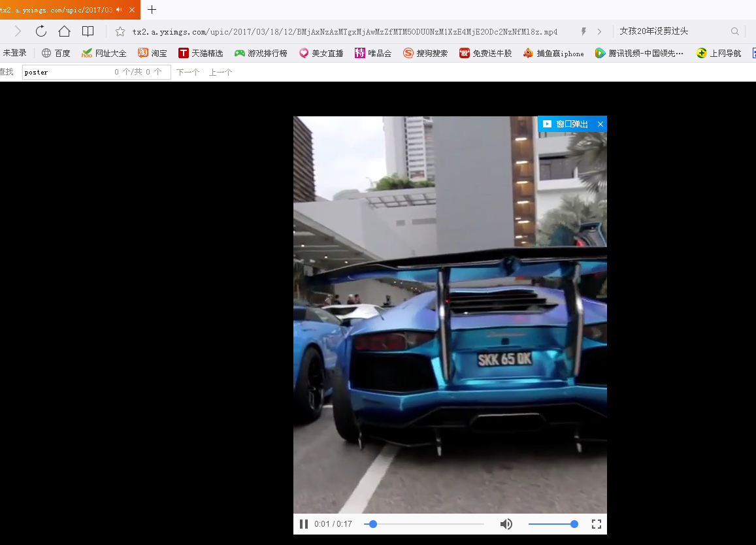The width and height of the screenshot is (756, 545).
Task: Pause the video playback
Action: click(x=304, y=524)
